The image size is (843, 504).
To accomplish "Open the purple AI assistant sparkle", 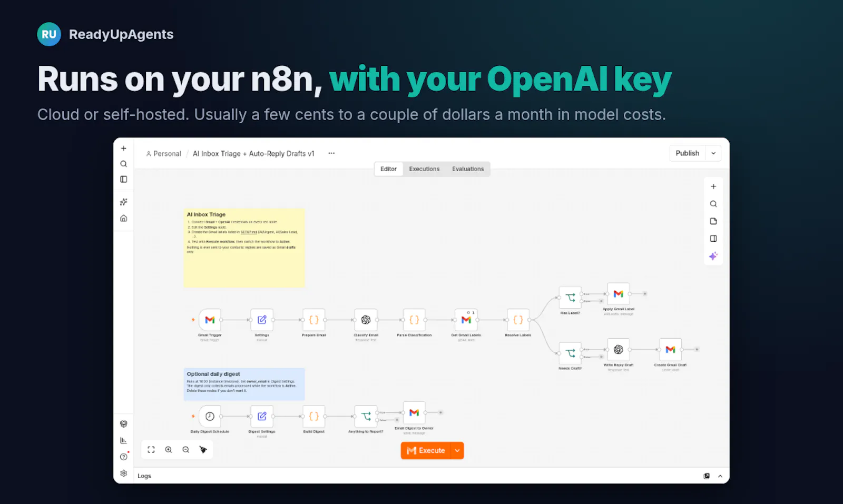I will (x=713, y=256).
